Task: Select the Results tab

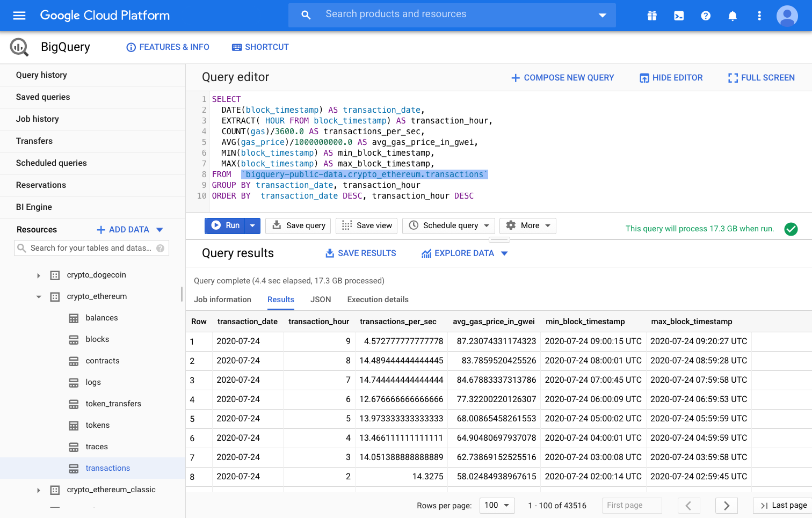Action: click(x=281, y=300)
